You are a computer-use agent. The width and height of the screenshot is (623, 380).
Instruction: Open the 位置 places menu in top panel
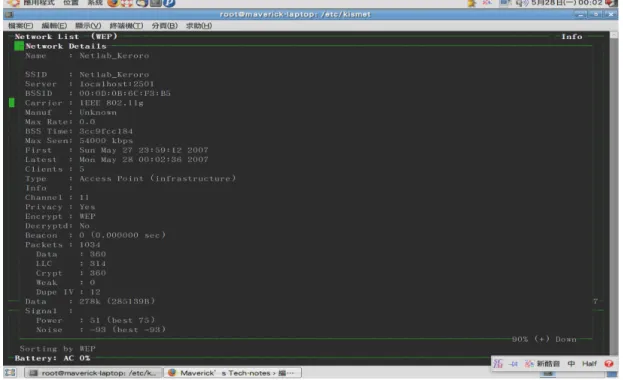point(71,3)
